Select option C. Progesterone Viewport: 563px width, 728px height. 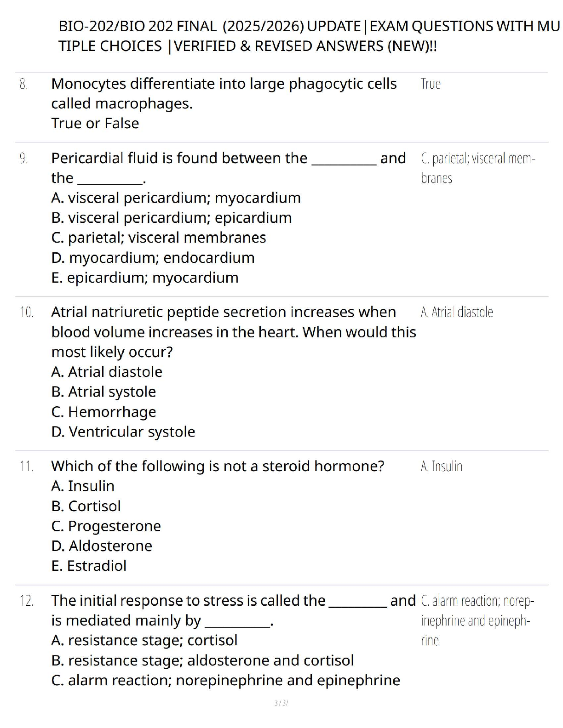(106, 526)
